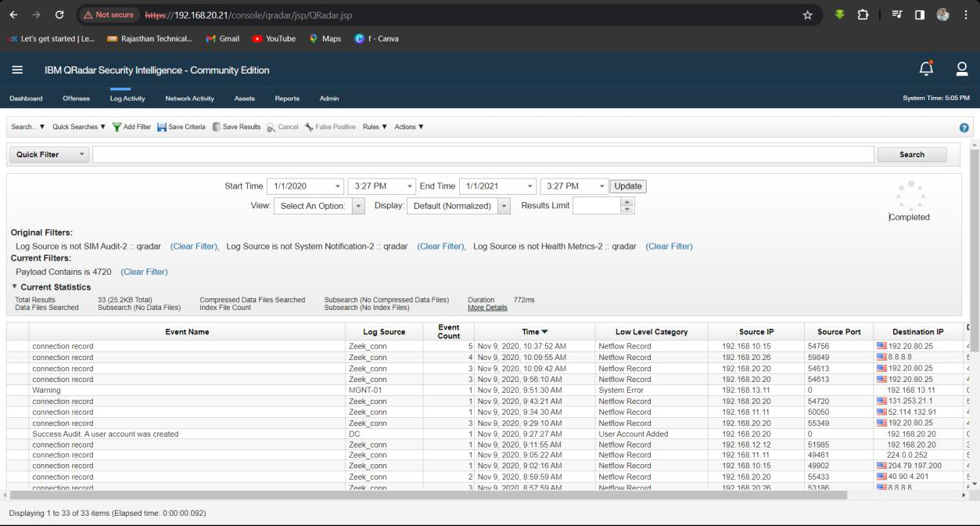The image size is (980, 526).
Task: Open the browser extensions puzzle icon
Action: 864,16
